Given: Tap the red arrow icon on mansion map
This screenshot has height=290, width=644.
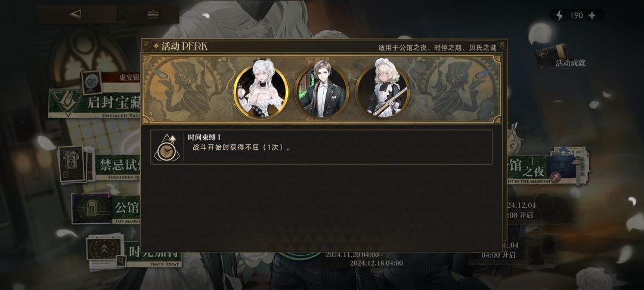Looking at the screenshot, I should click(x=555, y=177).
